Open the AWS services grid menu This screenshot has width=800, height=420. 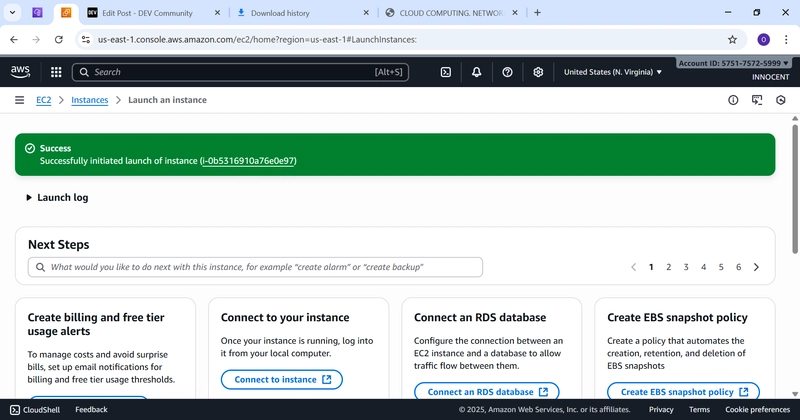tap(56, 72)
